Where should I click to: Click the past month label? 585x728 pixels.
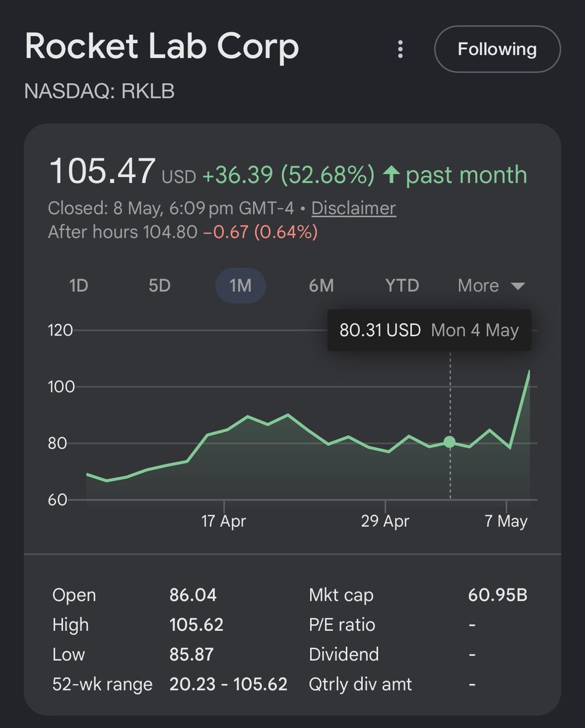click(466, 175)
